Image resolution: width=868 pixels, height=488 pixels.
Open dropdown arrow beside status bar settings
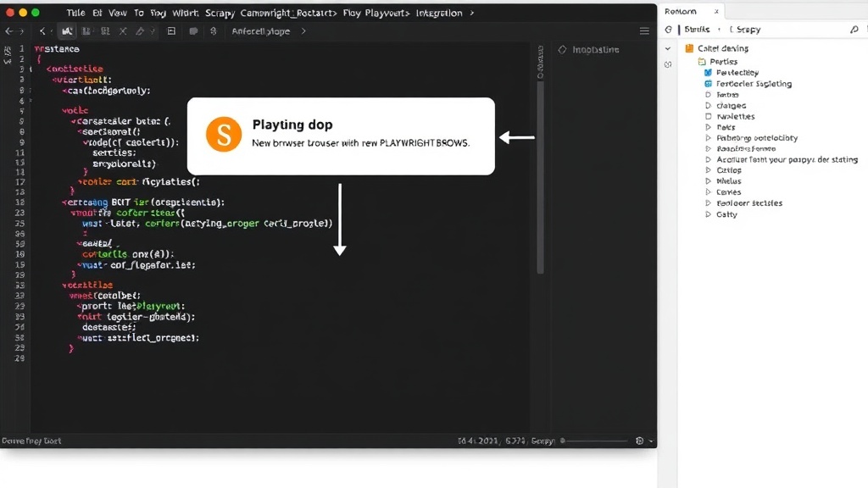650,441
